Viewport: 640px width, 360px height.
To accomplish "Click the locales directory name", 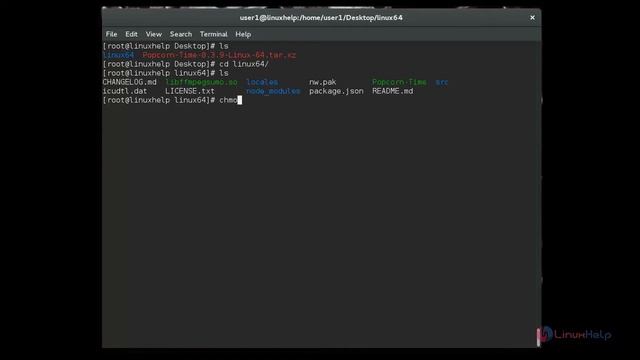I will point(262,82).
